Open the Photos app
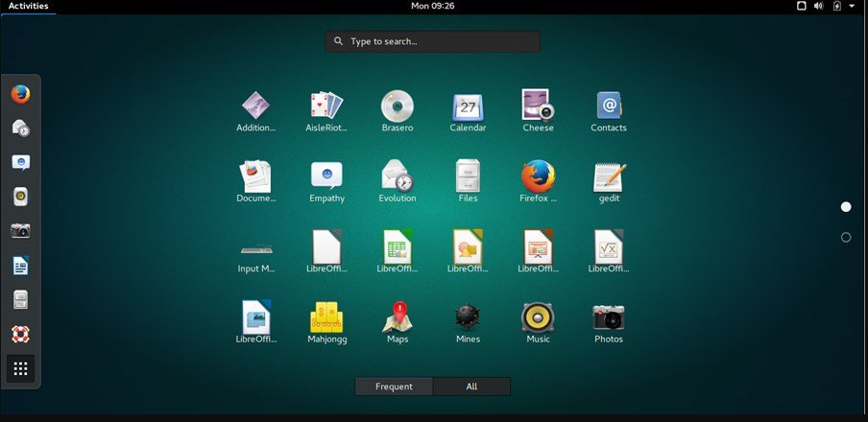Viewport: 868px width, 422px height. tap(609, 322)
